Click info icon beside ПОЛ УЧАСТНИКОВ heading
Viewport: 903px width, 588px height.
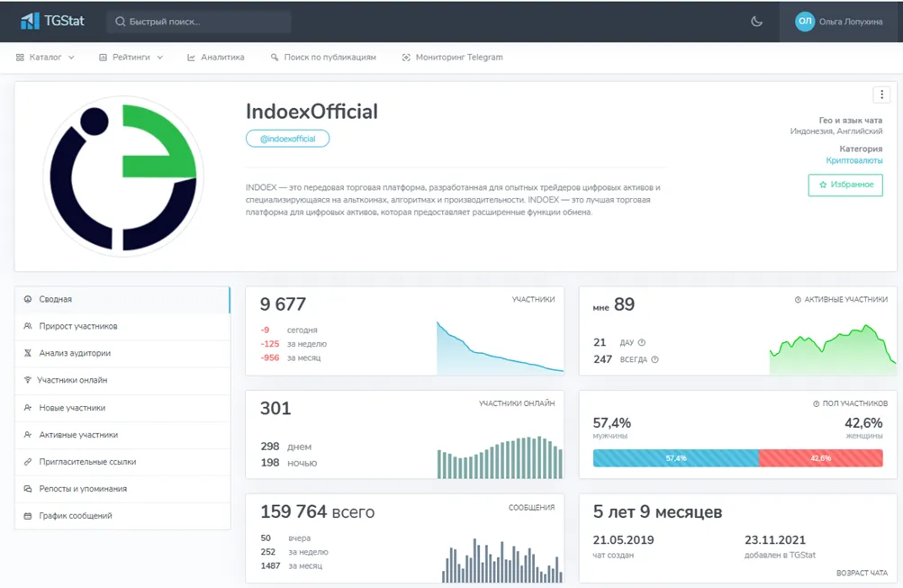(x=816, y=403)
